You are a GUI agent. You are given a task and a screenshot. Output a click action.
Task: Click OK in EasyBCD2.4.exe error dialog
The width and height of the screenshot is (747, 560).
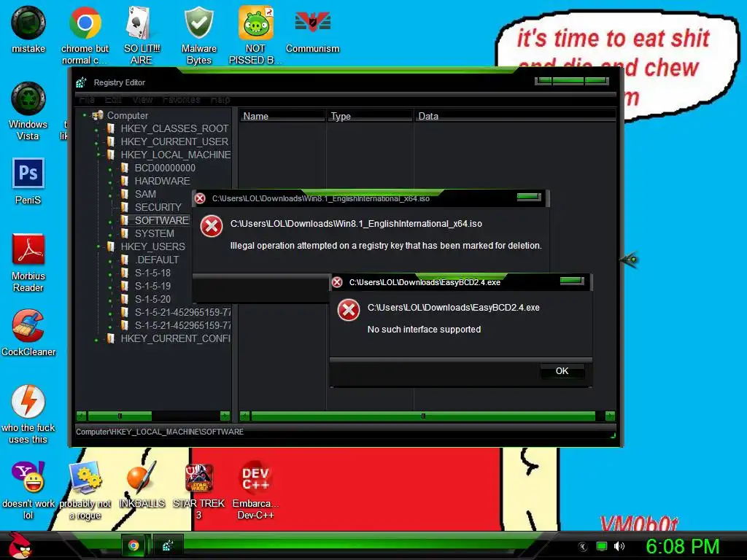coord(562,371)
